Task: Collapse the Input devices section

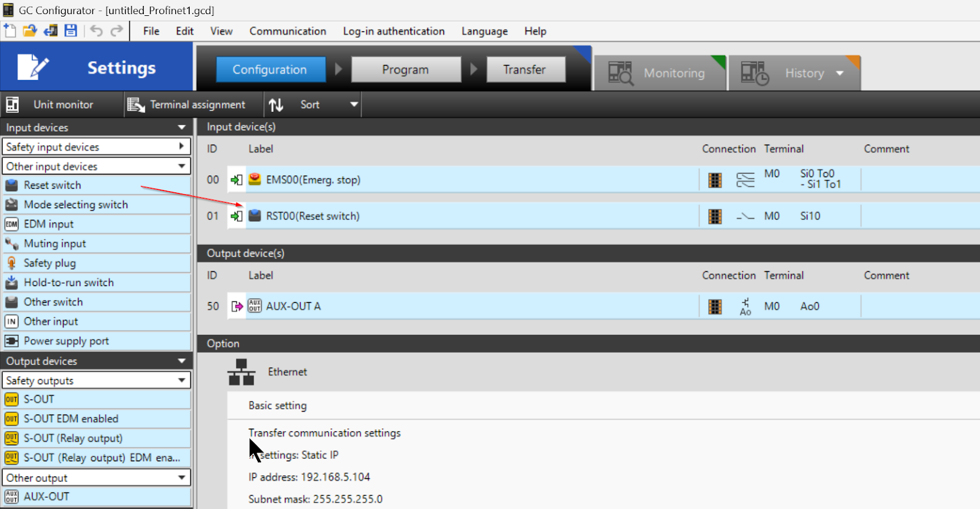Action: click(181, 127)
